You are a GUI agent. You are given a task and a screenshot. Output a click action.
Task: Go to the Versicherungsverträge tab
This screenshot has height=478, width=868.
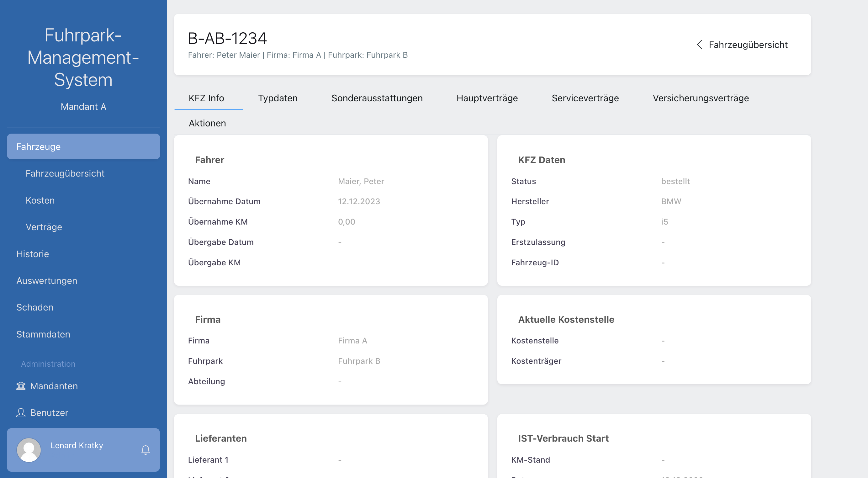click(701, 98)
